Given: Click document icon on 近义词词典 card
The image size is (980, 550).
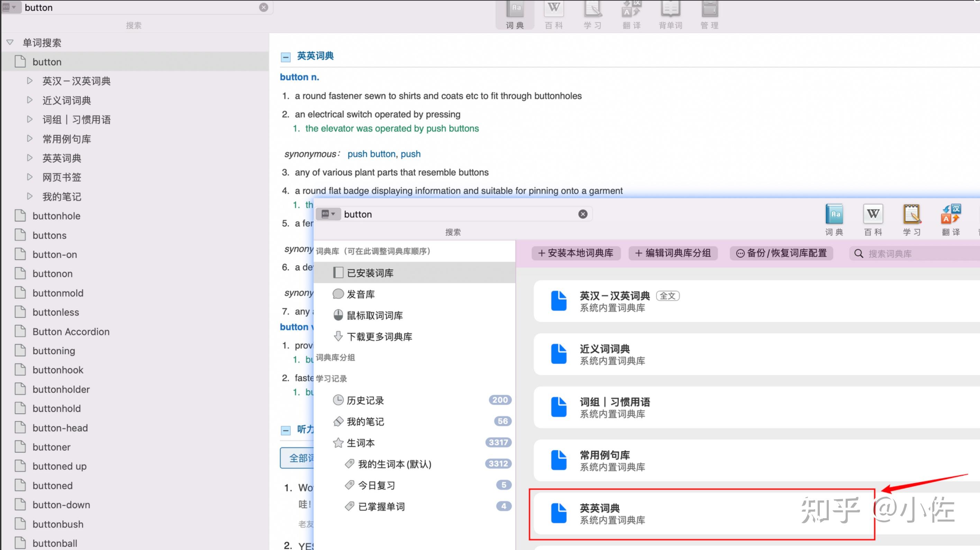Looking at the screenshot, I should [559, 354].
